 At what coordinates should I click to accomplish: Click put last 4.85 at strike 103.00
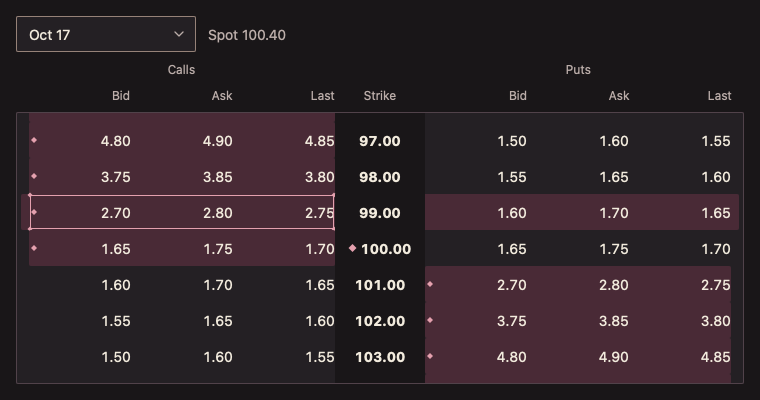tap(716, 357)
